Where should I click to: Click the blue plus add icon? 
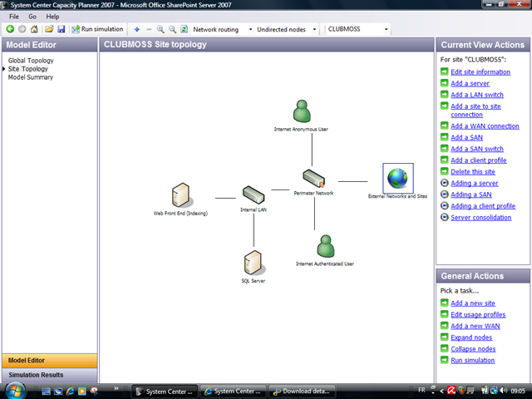[x=136, y=30]
